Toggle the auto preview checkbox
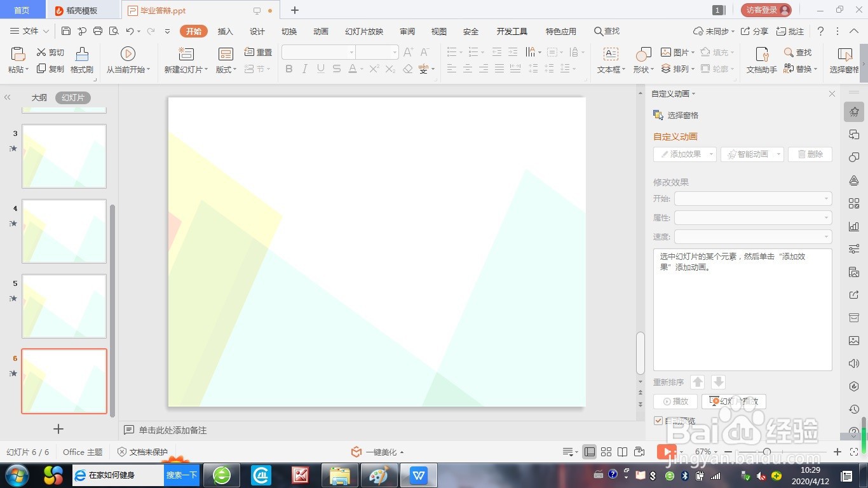The height and width of the screenshot is (488, 868). click(x=658, y=421)
